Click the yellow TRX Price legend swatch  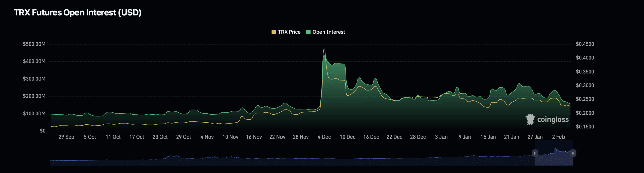pyautogui.click(x=274, y=32)
